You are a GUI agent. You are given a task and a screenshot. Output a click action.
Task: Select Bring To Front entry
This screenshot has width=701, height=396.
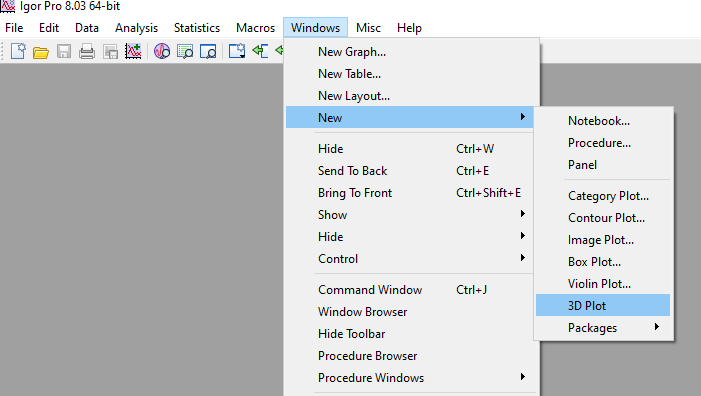[409, 193]
